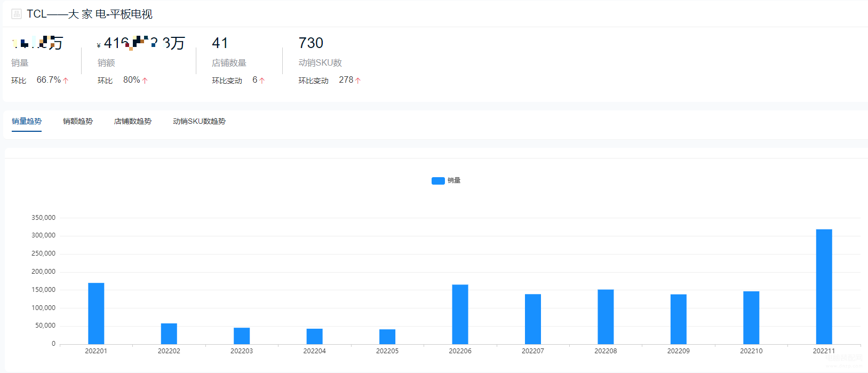Click the 202208 sales bar
868x373 pixels.
tap(606, 317)
